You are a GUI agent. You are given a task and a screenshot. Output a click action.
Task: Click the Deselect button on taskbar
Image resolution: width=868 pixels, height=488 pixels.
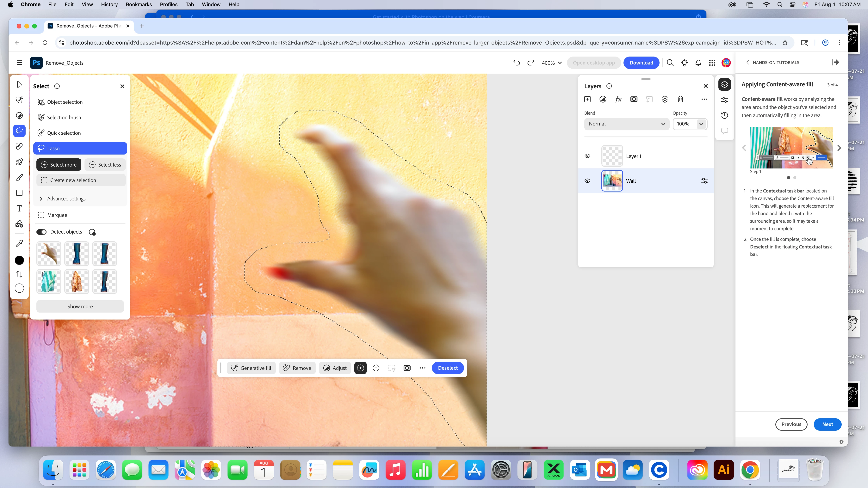coord(448,368)
